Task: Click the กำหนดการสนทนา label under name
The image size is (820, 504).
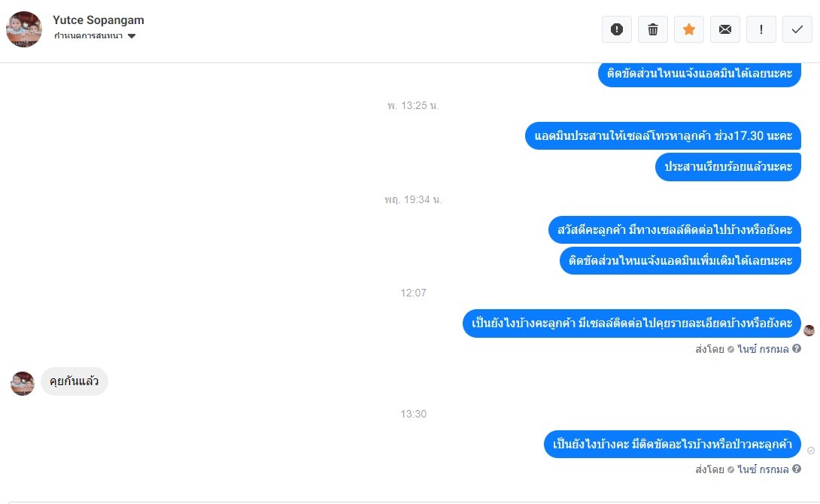Action: 88,36
